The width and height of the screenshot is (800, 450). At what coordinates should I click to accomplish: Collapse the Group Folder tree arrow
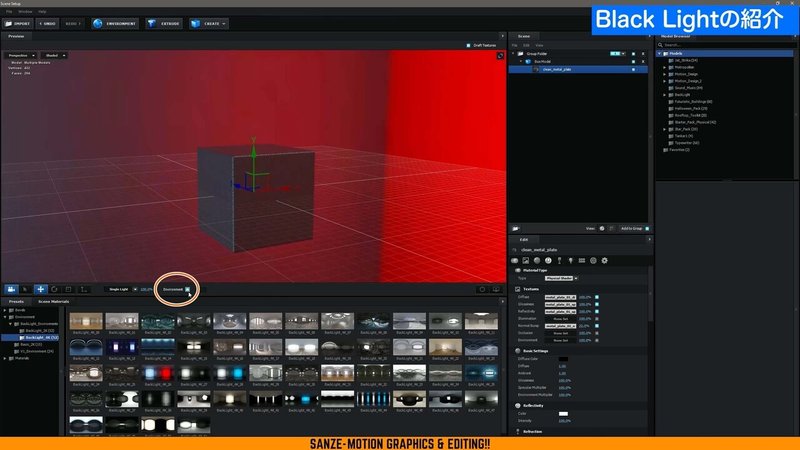[x=514, y=54]
